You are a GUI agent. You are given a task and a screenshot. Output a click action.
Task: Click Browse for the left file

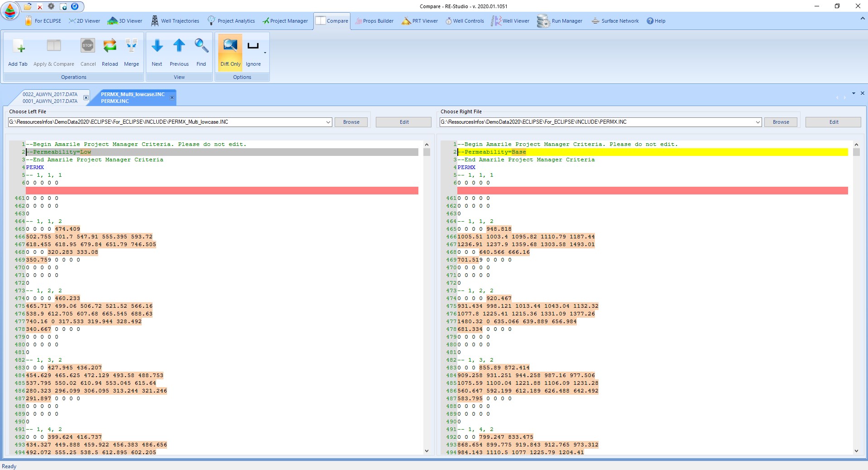point(351,122)
